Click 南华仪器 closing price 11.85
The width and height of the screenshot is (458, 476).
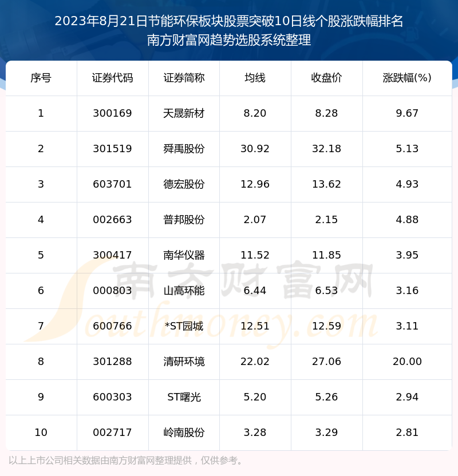327,255
